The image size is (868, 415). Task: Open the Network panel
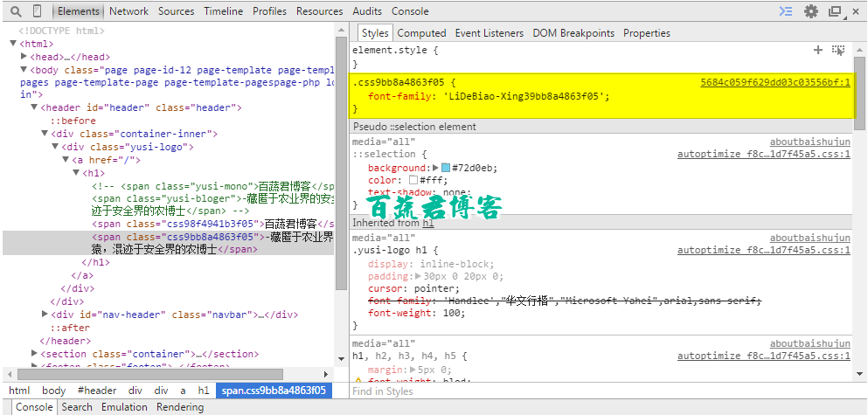[129, 11]
